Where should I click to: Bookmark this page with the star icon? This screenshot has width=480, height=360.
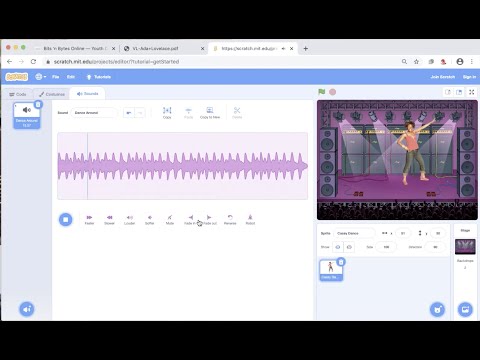tap(416, 62)
